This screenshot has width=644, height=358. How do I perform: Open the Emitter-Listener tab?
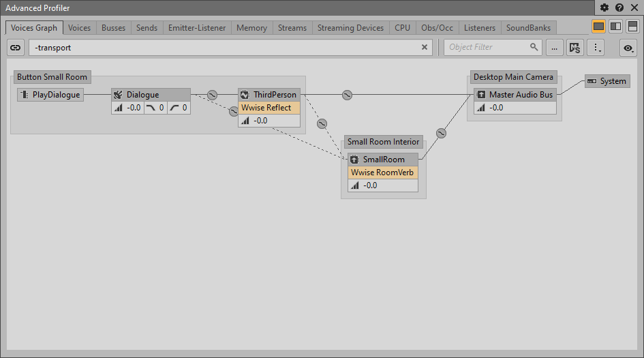pos(196,28)
